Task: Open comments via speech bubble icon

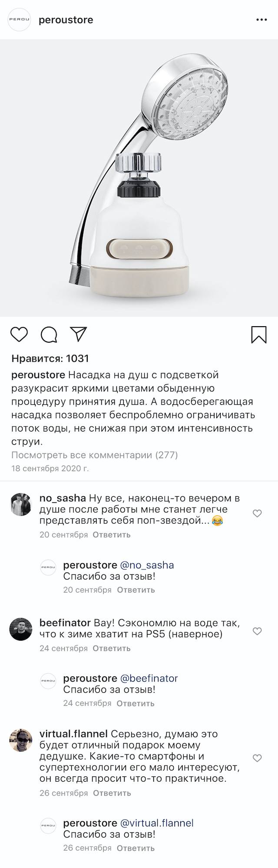Action: pos(49,334)
